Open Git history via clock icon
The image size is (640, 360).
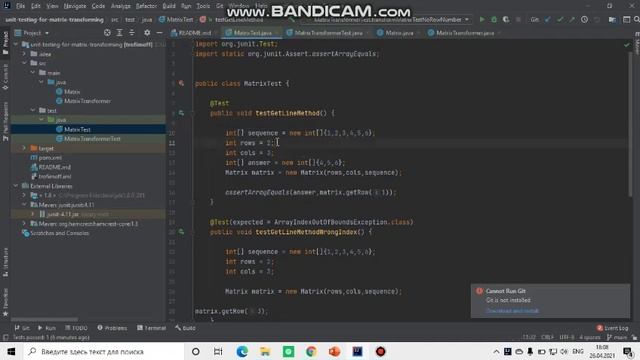(x=584, y=20)
